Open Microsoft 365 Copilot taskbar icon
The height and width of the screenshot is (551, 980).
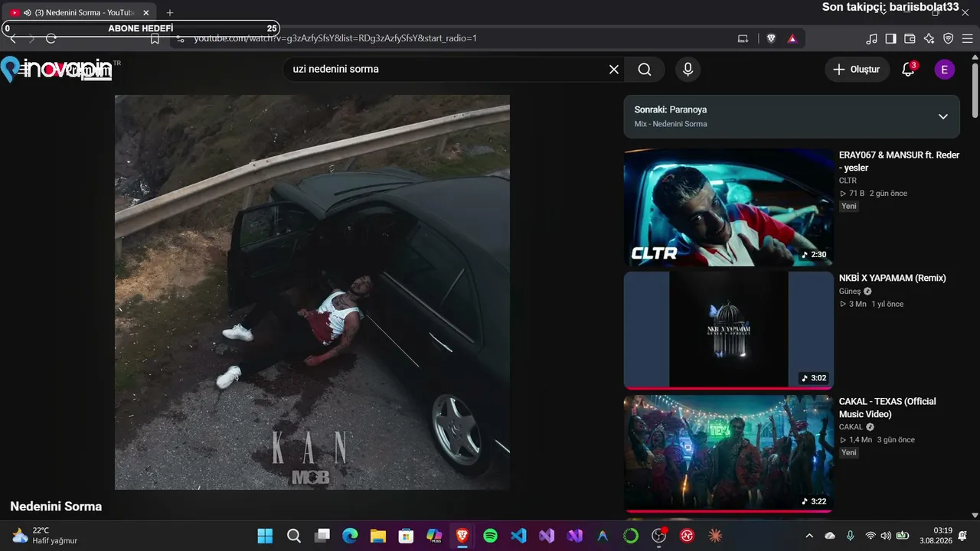click(434, 536)
